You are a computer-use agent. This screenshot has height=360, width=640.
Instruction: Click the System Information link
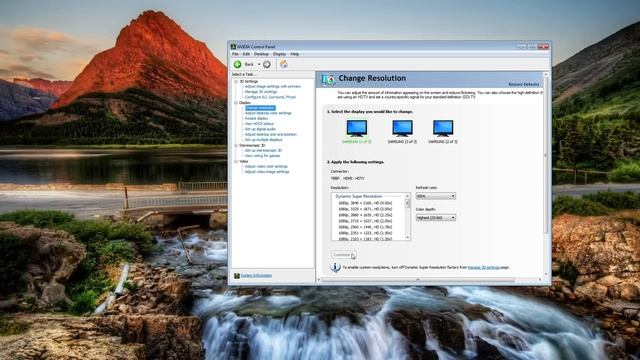(x=256, y=276)
